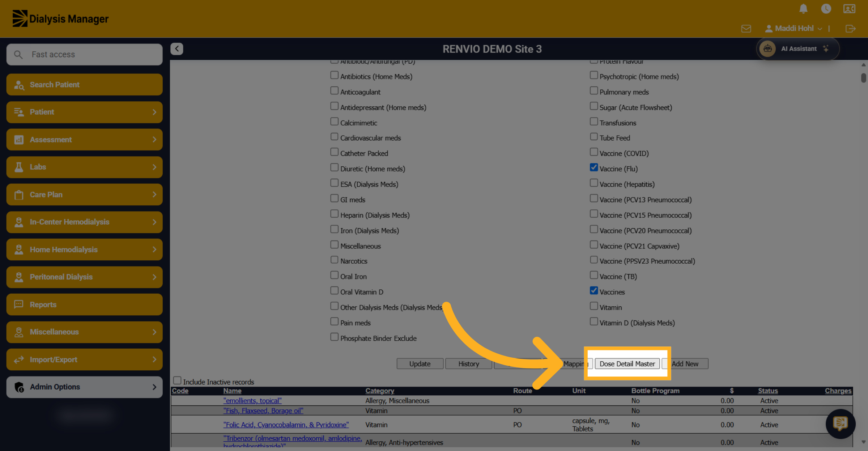Focus the Fast access search field
Image resolution: width=868 pixels, height=451 pixels.
[x=84, y=55]
